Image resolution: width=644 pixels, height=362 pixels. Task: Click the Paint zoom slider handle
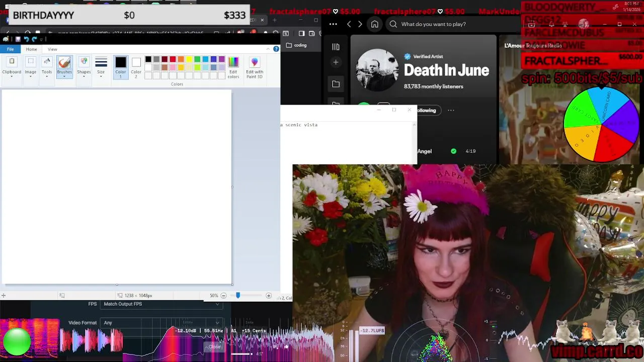pyautogui.click(x=238, y=296)
